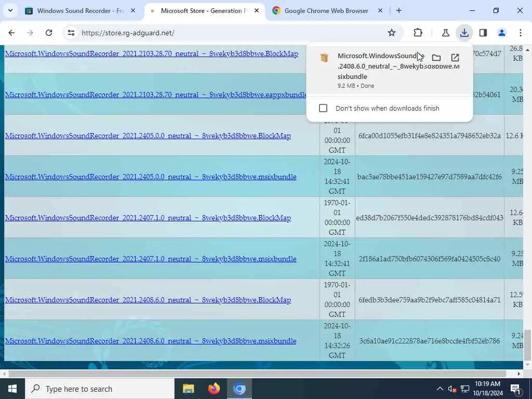
Task: Close the Microsoft Store Generation tab
Action: [257, 11]
